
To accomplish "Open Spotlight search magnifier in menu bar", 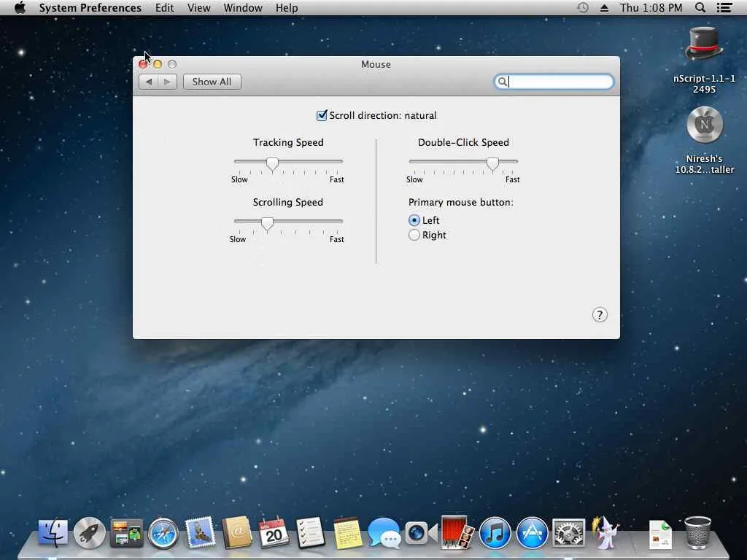I will coord(700,7).
